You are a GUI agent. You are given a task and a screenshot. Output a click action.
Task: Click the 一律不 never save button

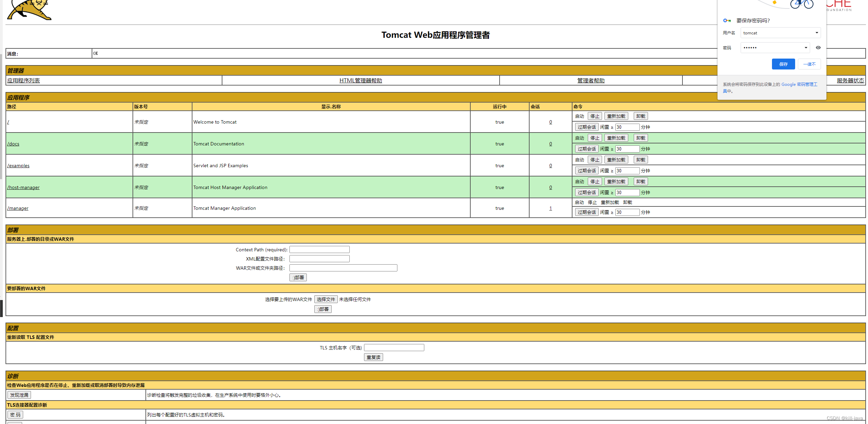[809, 64]
